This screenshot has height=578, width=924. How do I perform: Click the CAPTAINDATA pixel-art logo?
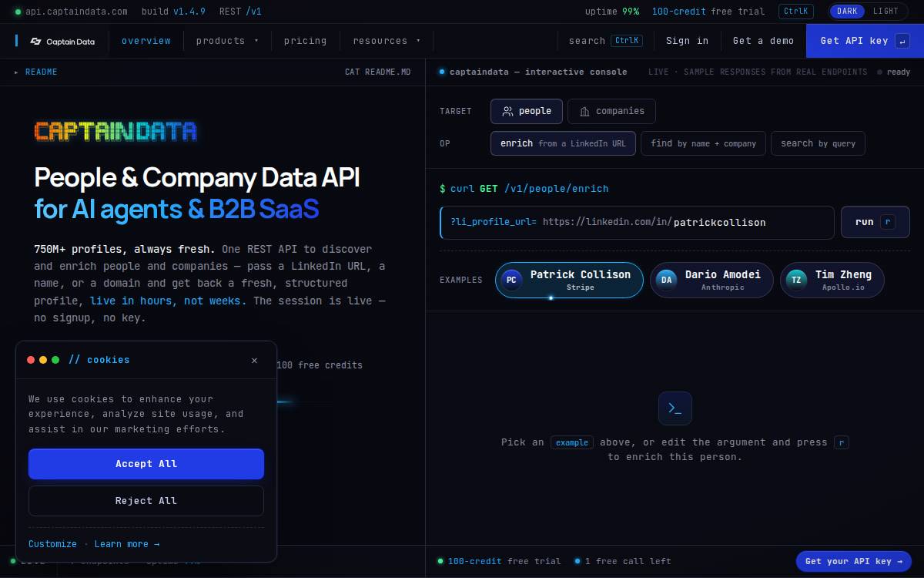tap(115, 131)
